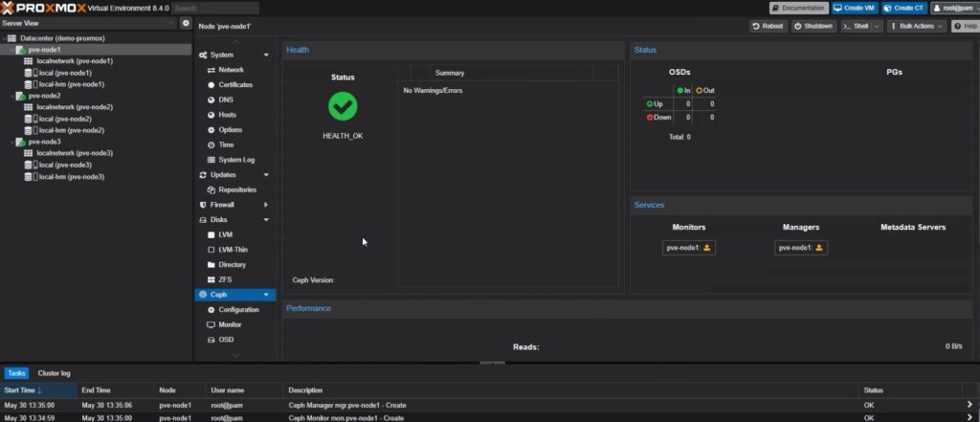Collapse the Disks menu section
Viewport: 980px width, 422px height.
coord(266,220)
